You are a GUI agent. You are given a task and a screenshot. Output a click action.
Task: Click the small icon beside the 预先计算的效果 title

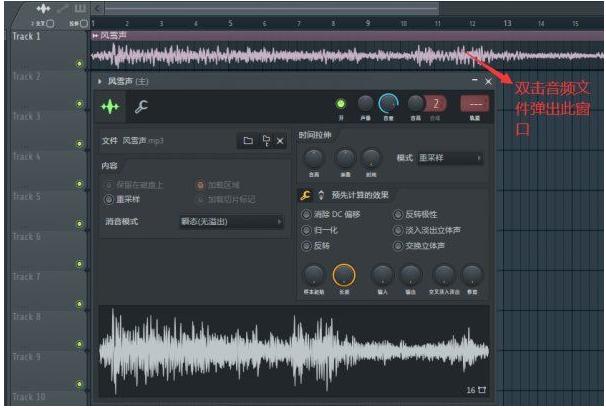point(321,195)
